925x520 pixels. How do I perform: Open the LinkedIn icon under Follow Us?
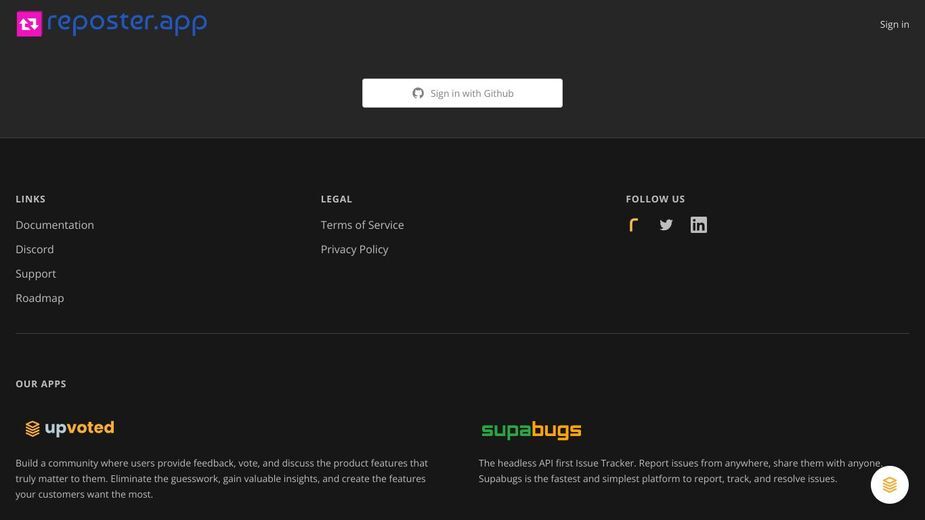[x=698, y=225]
